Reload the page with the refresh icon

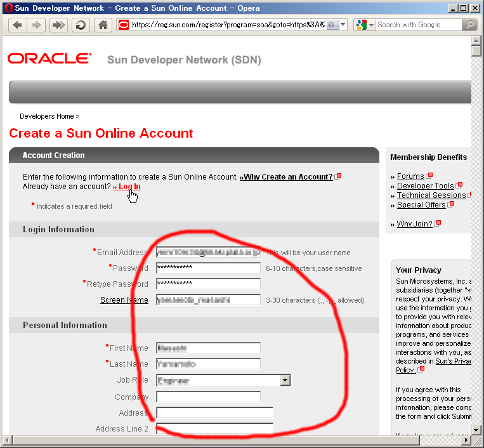(x=81, y=25)
